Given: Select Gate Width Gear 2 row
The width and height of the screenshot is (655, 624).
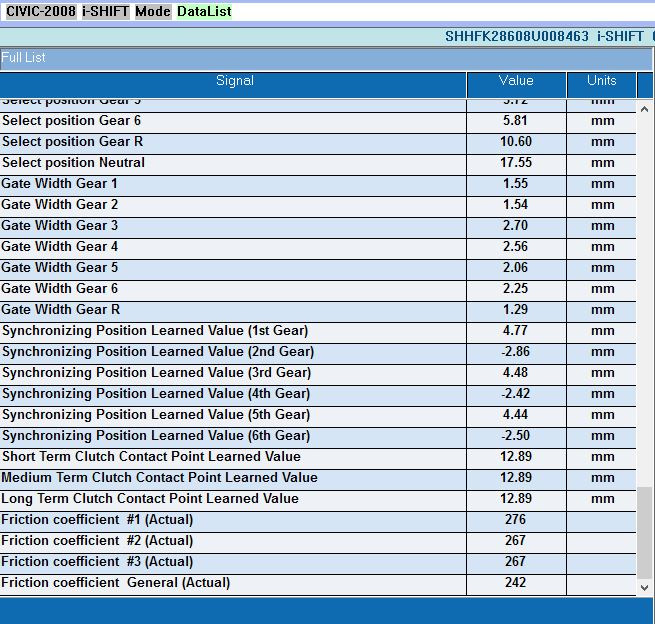Looking at the screenshot, I should click(318, 206).
